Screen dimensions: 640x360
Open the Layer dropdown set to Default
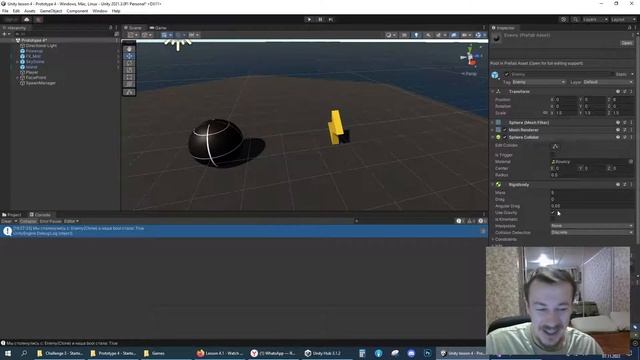coord(608,82)
